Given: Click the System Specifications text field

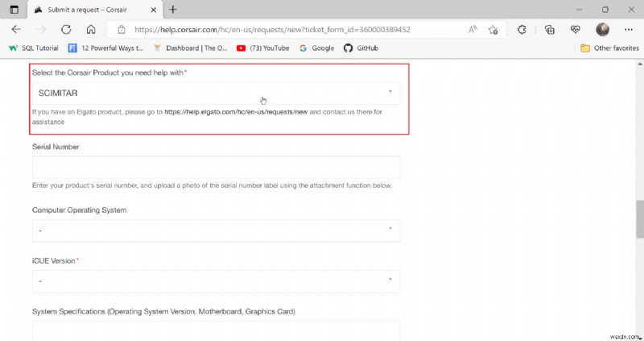Looking at the screenshot, I should [216, 331].
